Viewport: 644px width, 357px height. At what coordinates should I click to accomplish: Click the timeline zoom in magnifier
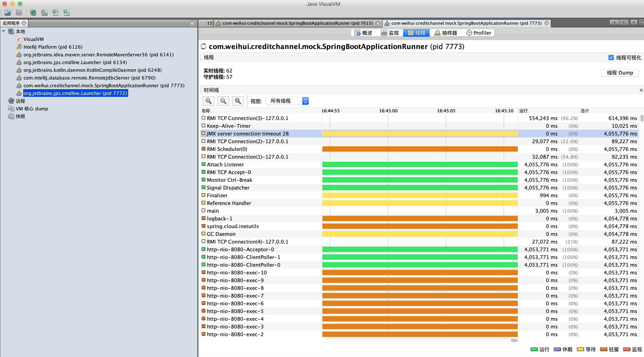click(208, 101)
